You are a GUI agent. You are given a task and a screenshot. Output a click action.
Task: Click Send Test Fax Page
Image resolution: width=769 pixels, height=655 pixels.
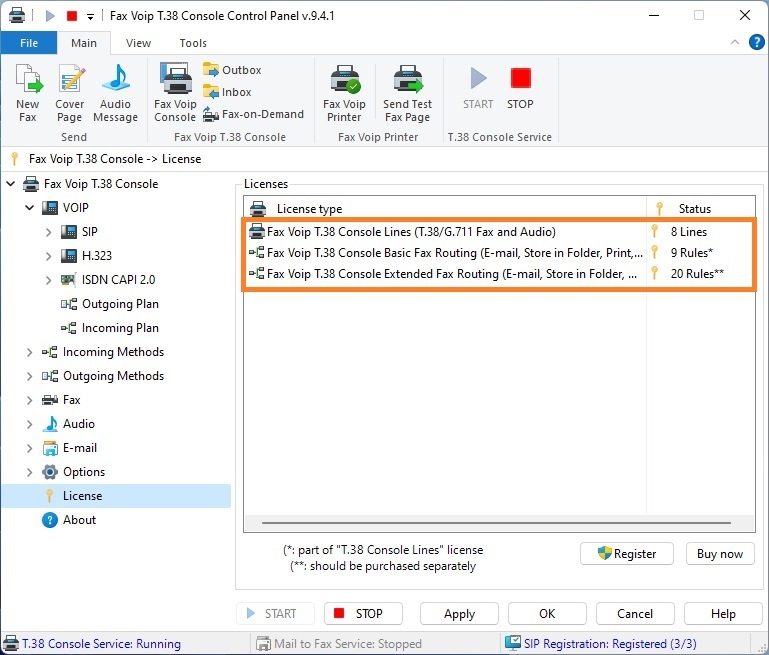pos(408,93)
